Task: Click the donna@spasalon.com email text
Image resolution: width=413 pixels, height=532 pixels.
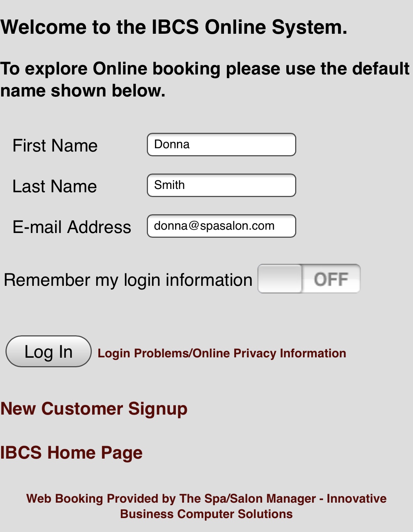Action: click(214, 226)
